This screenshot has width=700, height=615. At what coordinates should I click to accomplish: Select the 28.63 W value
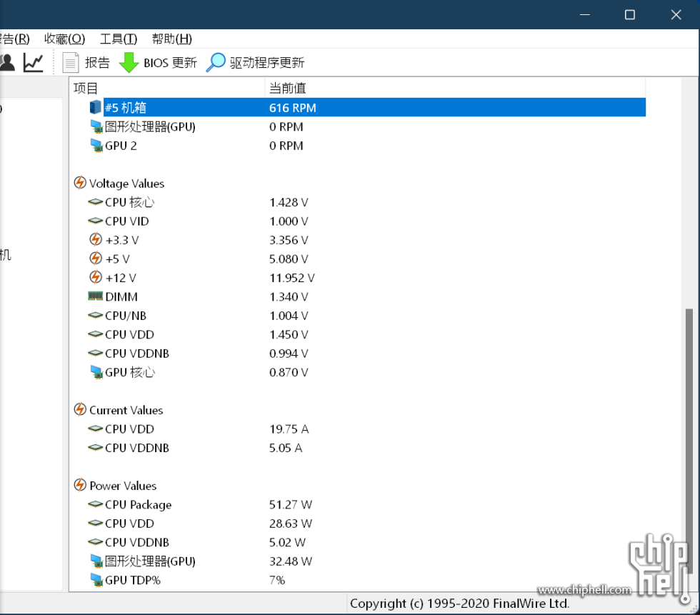tap(291, 523)
